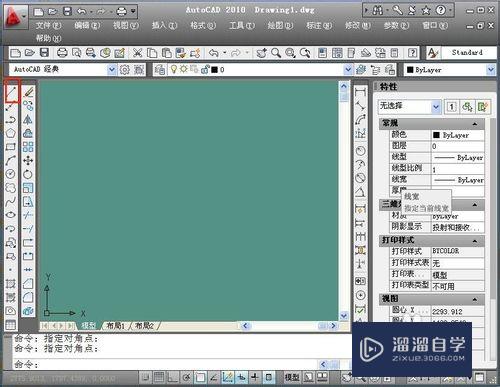Switch to the 布局2 tab
500x387 pixels.
144,326
